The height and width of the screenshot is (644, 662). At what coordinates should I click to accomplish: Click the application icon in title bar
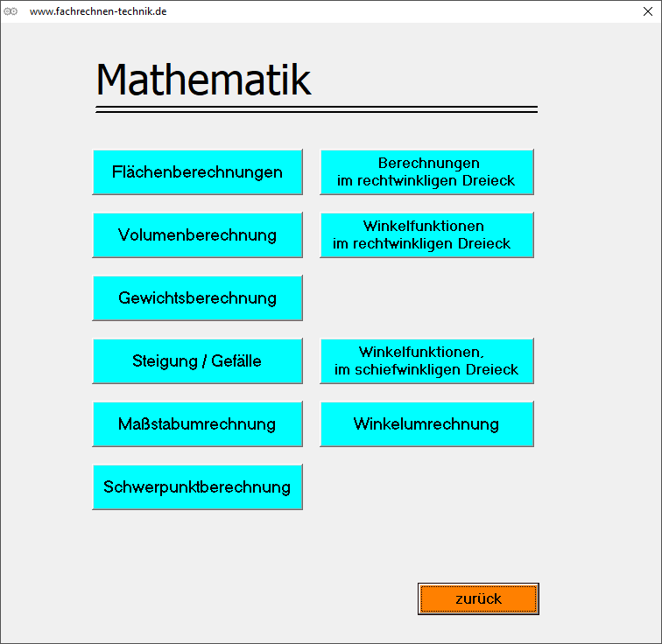11,11
